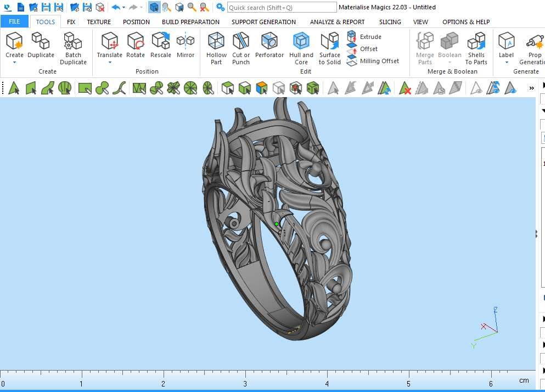Open the Translate dropdown arrow
This screenshot has height=392, width=545.
[109, 63]
